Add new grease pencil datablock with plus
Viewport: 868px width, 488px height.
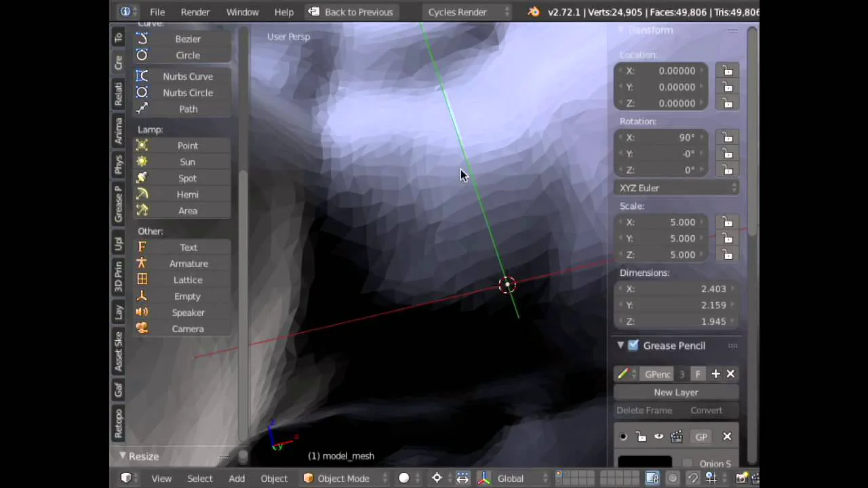(x=715, y=374)
